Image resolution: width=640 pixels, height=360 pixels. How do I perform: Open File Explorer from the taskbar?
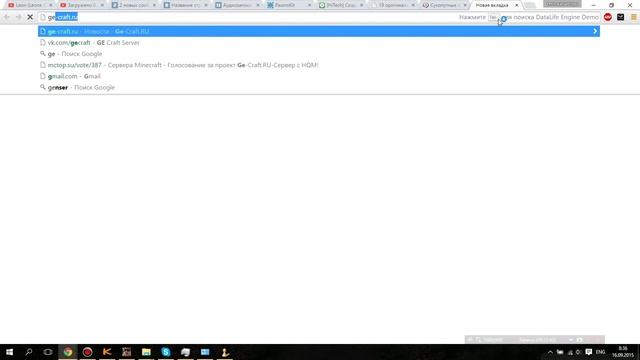[x=146, y=352]
